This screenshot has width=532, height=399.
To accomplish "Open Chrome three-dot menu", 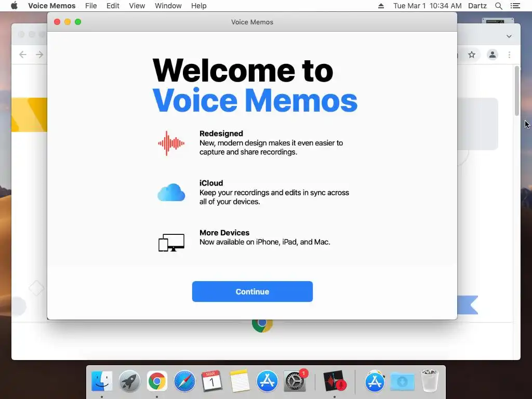I will pos(509,55).
